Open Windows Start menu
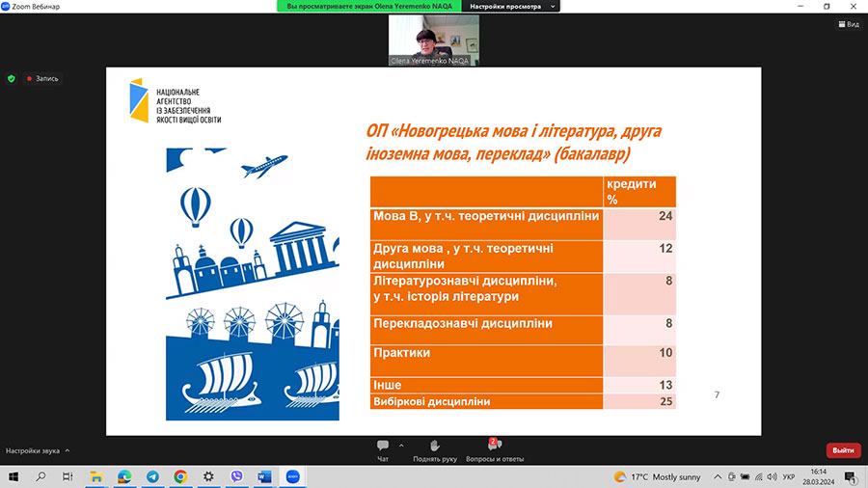This screenshot has width=868, height=488. coord(14,476)
